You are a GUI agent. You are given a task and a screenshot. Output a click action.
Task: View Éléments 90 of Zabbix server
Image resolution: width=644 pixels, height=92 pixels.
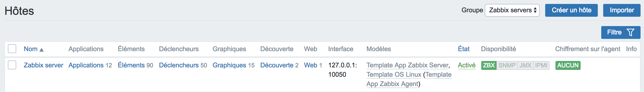click(131, 65)
